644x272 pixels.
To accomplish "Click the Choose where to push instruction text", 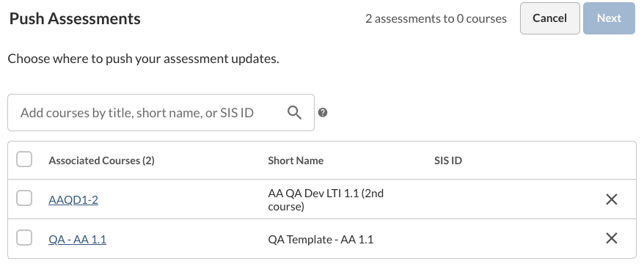I will click(x=143, y=59).
